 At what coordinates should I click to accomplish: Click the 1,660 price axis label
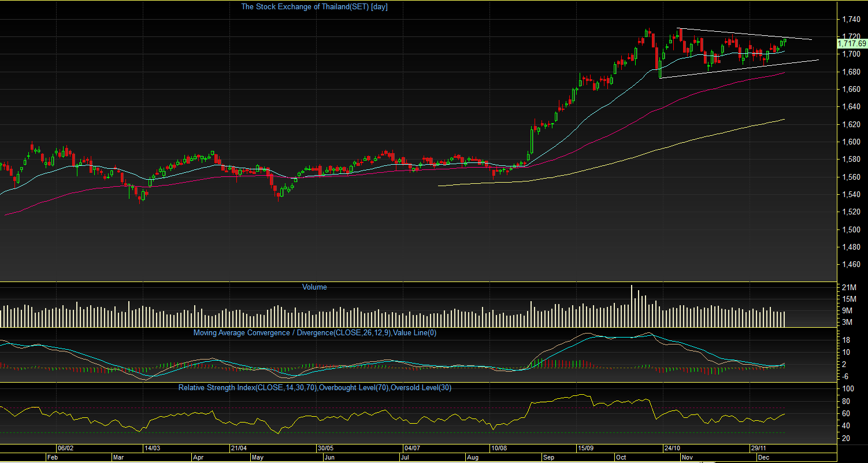pos(851,90)
